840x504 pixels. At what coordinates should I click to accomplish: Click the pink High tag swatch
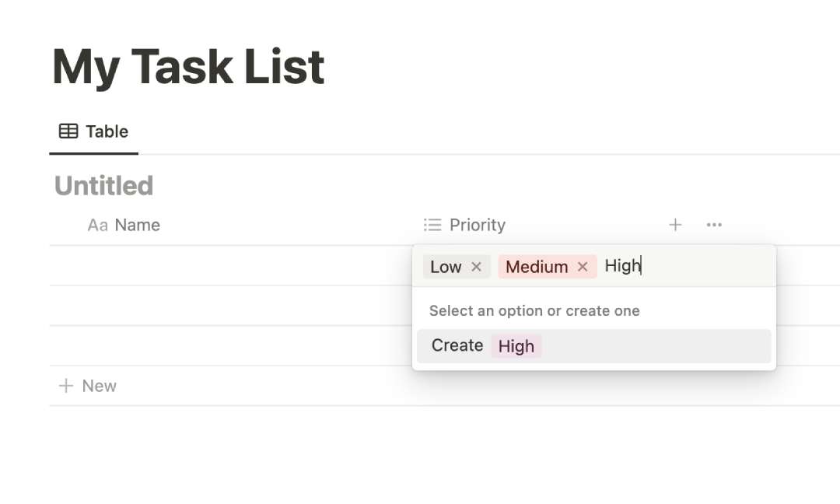[516, 345]
